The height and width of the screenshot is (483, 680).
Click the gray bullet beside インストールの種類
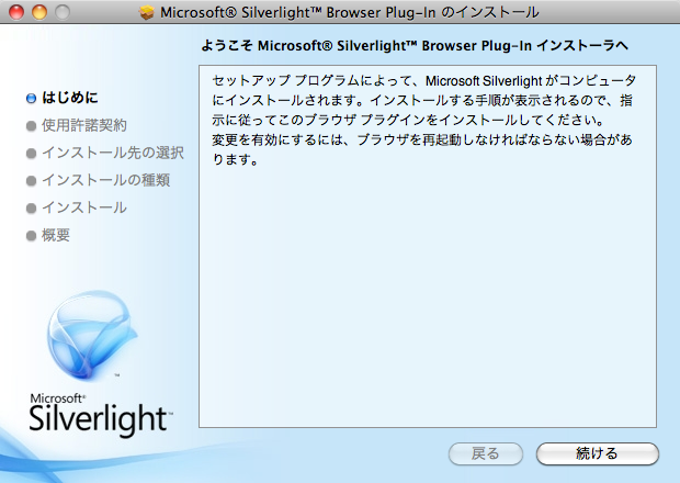(x=31, y=181)
